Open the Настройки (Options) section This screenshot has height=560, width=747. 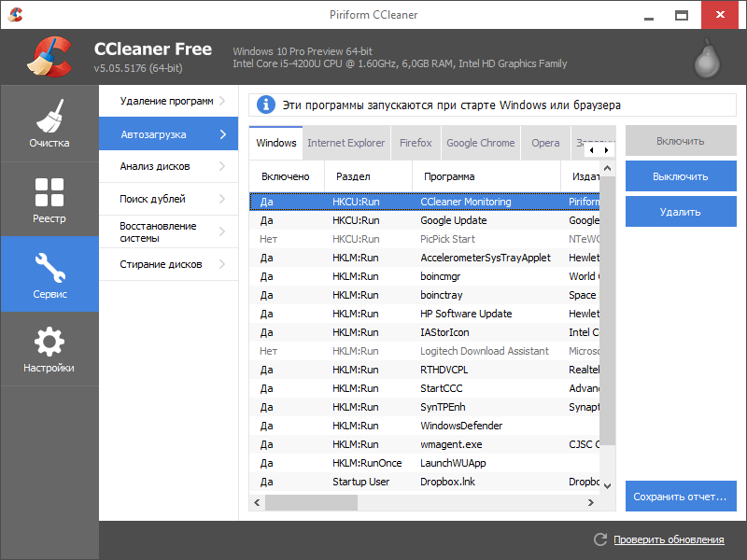[x=49, y=349]
